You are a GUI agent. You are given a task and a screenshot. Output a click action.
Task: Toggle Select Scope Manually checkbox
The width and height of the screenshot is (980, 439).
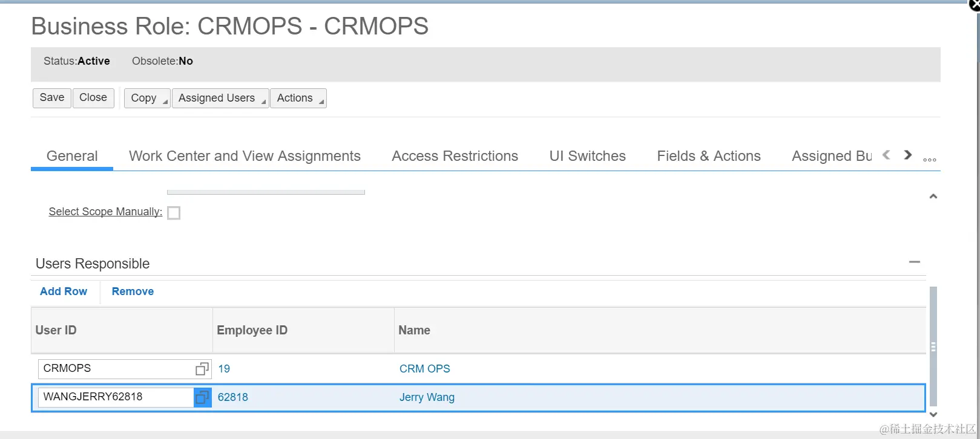174,213
